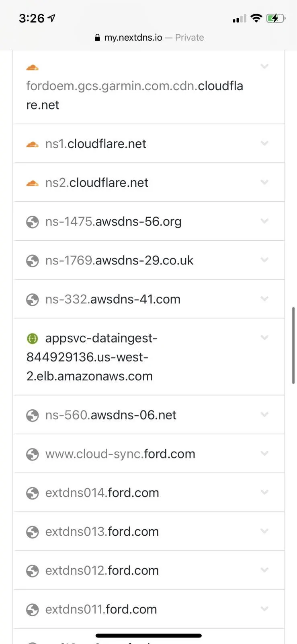Click the Cloudflare icon beside ns2.cloudflare.net
The image size is (297, 644).
pos(33,183)
